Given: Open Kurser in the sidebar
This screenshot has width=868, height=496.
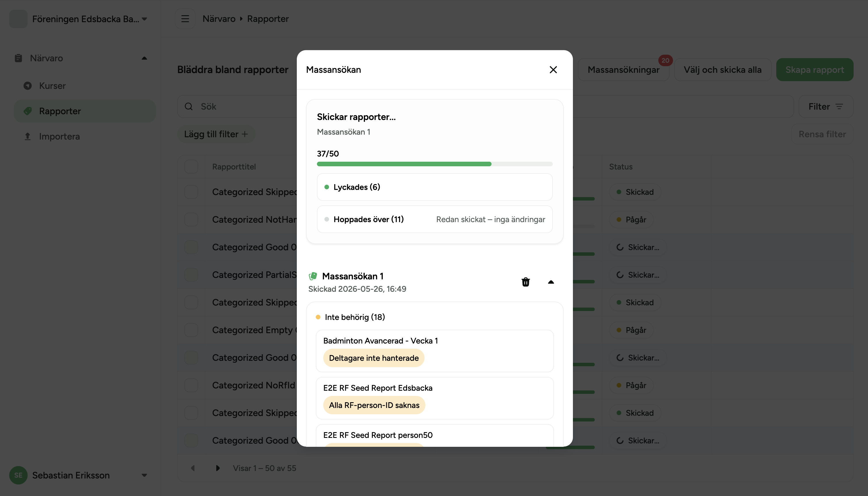Looking at the screenshot, I should point(85,86).
